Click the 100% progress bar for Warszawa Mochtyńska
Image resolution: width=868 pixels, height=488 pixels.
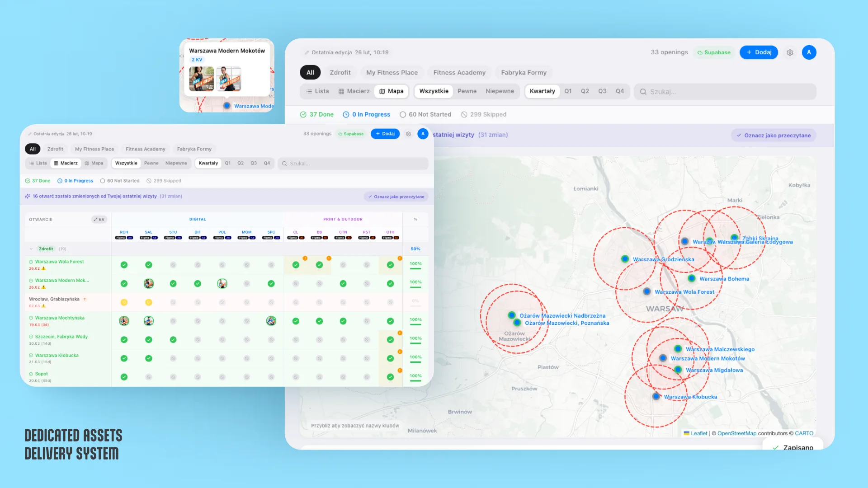tap(415, 324)
